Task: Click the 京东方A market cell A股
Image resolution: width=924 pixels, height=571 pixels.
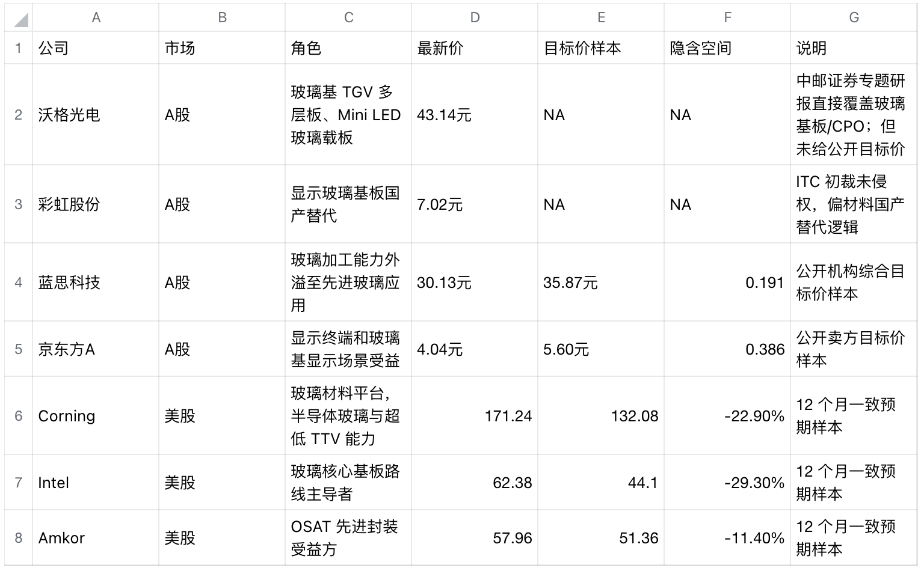Action: click(222, 349)
